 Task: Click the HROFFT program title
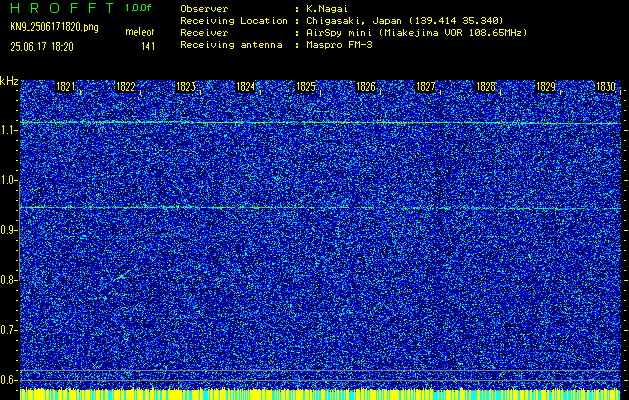point(63,8)
